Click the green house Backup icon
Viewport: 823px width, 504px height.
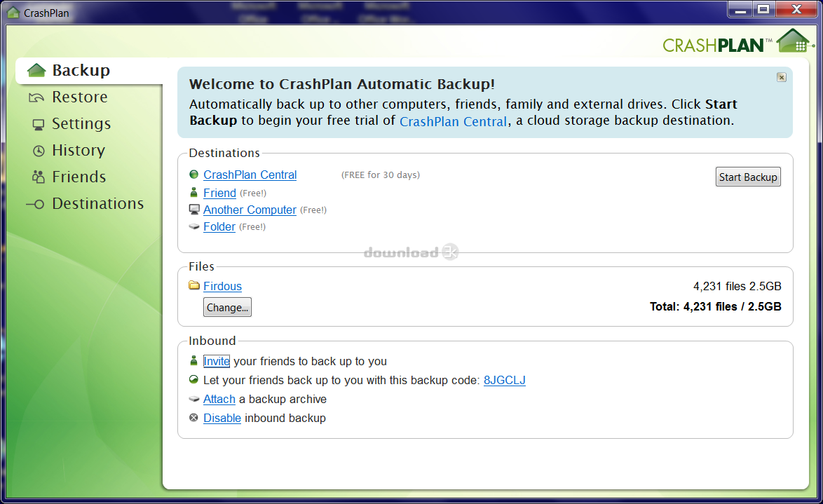tap(36, 70)
